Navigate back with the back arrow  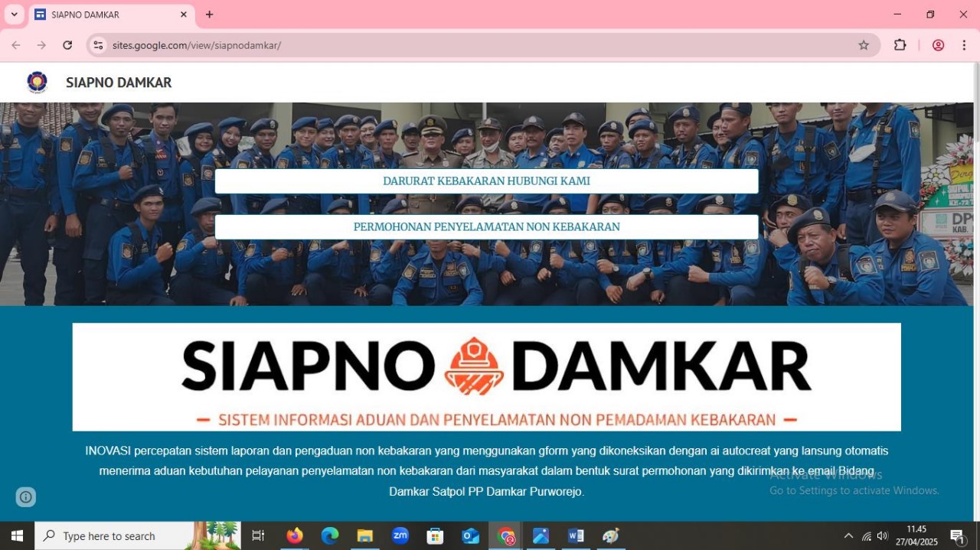[x=16, y=45]
